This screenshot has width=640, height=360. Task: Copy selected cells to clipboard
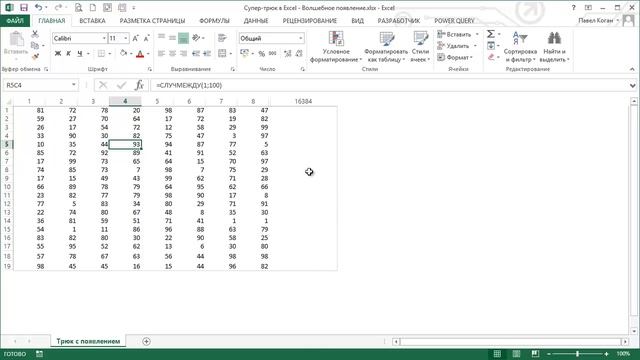[x=35, y=45]
